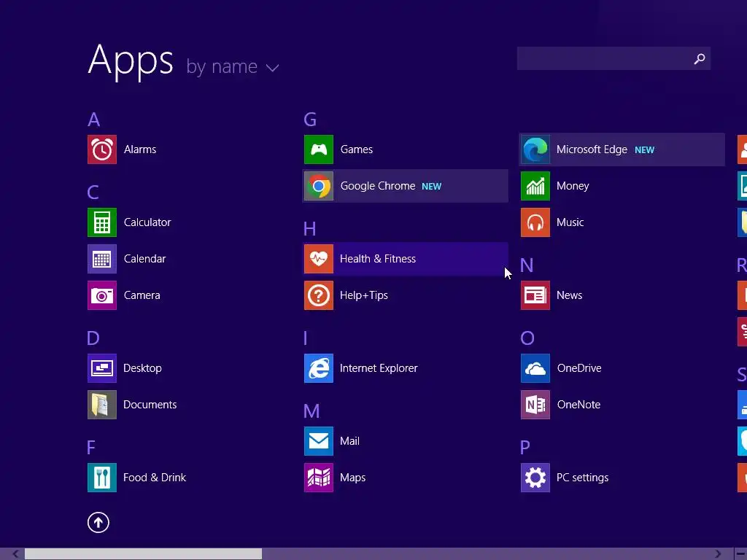The width and height of the screenshot is (747, 560).
Task: Launch Food & Drink app icon
Action: coord(102,478)
